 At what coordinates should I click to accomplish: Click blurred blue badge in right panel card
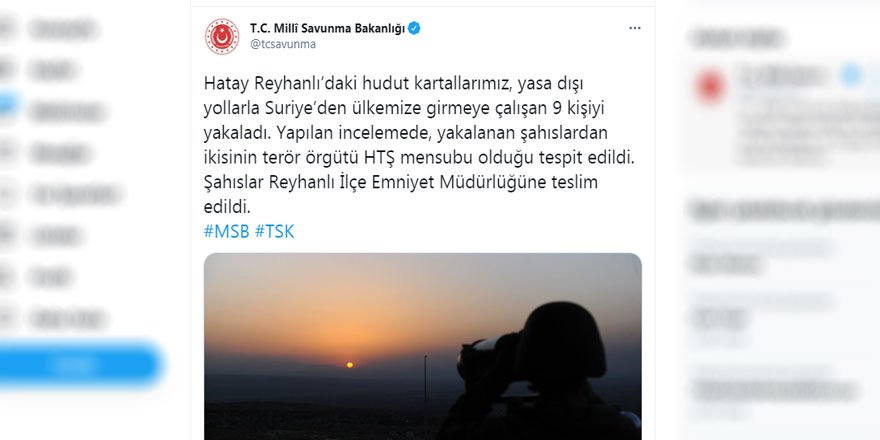(x=851, y=75)
